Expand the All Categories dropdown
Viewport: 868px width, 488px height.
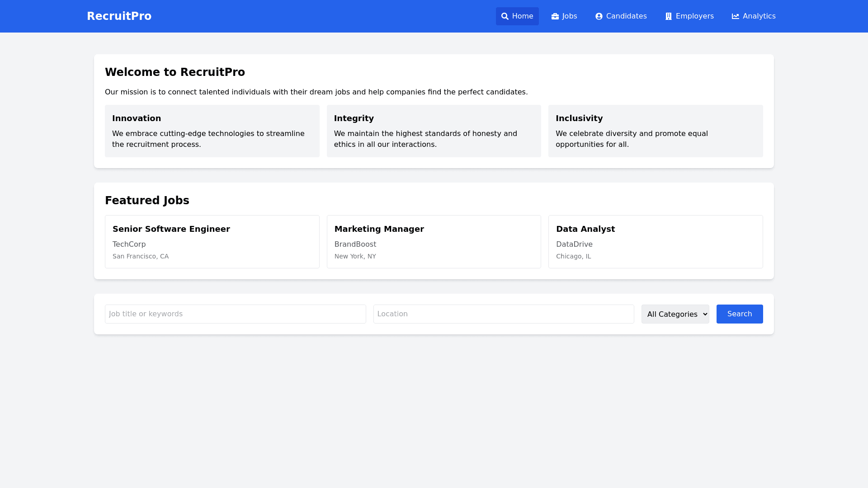pos(675,314)
